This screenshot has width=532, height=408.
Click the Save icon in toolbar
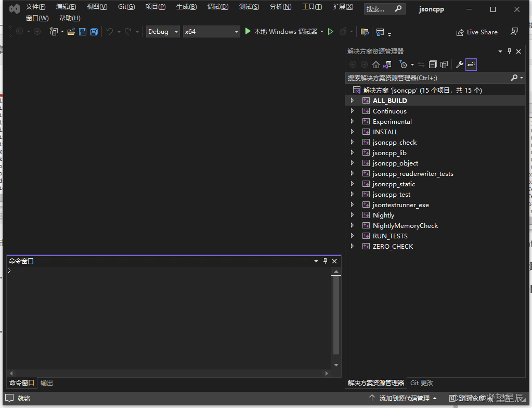click(x=83, y=32)
